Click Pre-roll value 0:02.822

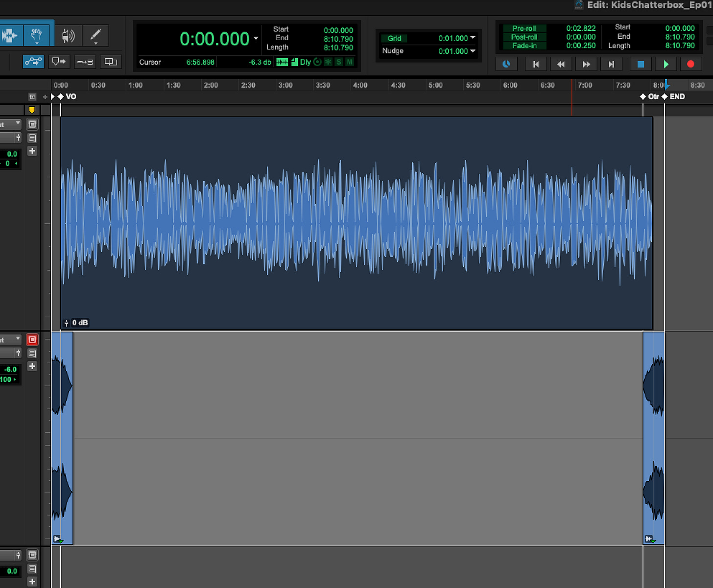pyautogui.click(x=581, y=28)
